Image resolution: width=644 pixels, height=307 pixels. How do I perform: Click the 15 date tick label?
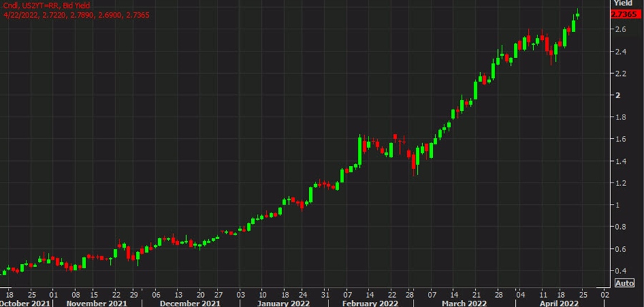[x=94, y=294]
